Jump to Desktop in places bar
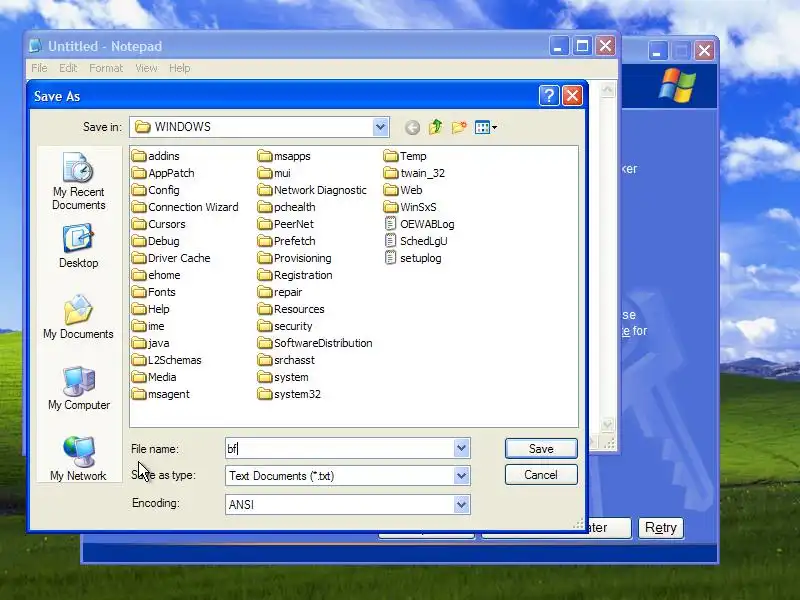The width and height of the screenshot is (800, 600). (x=79, y=246)
